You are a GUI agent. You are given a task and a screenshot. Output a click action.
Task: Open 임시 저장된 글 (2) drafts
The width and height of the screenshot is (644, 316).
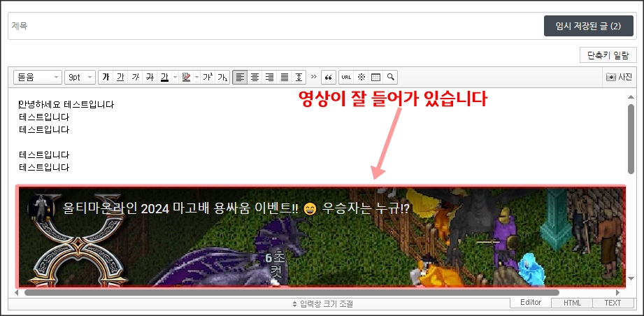pos(589,27)
